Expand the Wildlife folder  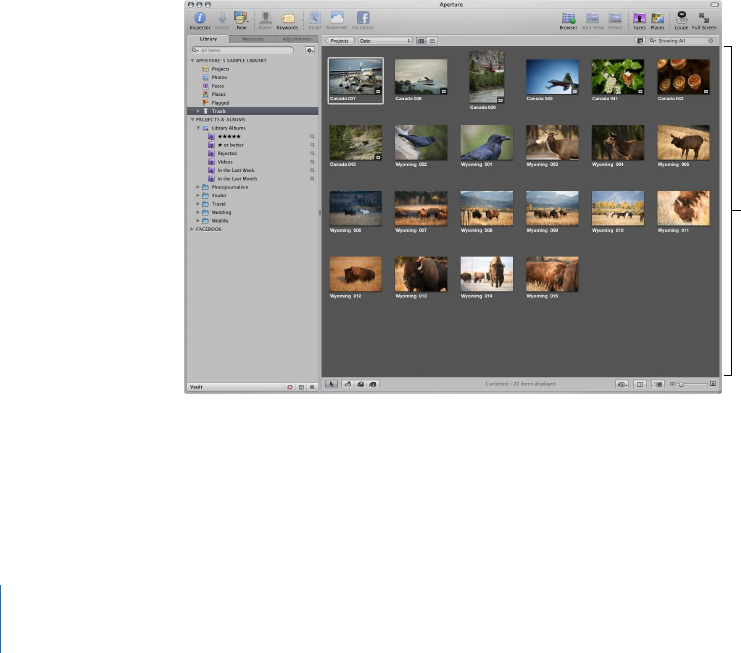click(x=198, y=221)
